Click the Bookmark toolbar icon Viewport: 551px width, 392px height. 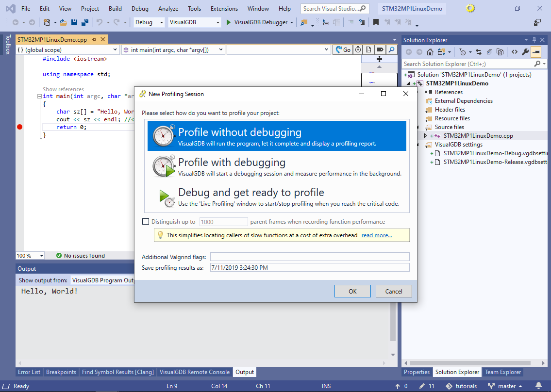pos(376,22)
